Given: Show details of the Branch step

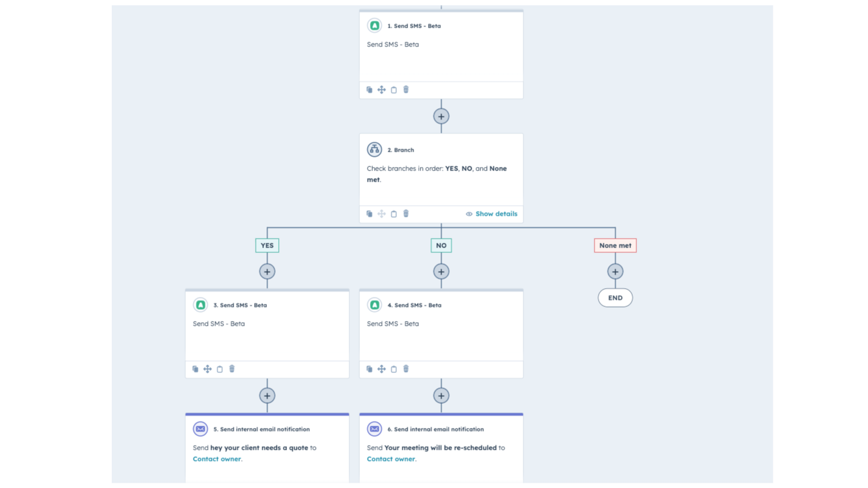Looking at the screenshot, I should 492,214.
